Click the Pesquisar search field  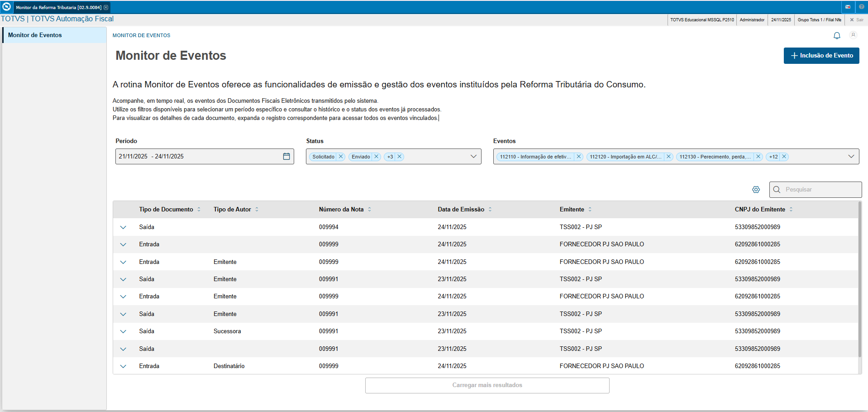816,190
